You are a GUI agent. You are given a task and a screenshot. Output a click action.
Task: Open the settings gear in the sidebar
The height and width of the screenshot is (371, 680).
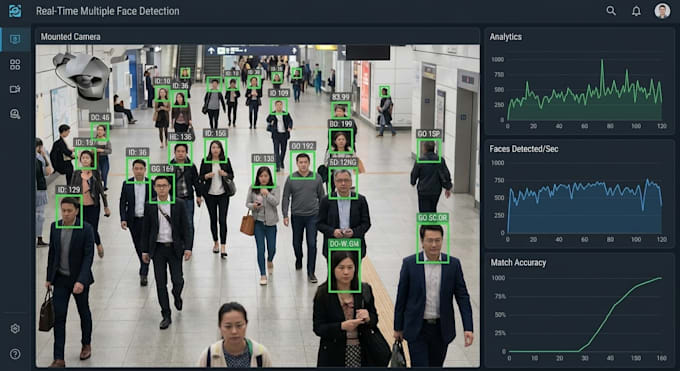coord(15,328)
